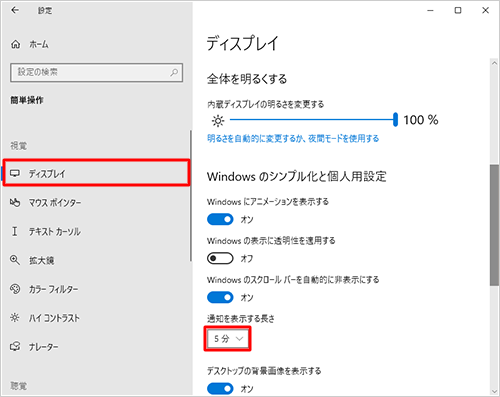500x397 pixels.
Task: Maximize the 設定 window
Action: point(458,10)
